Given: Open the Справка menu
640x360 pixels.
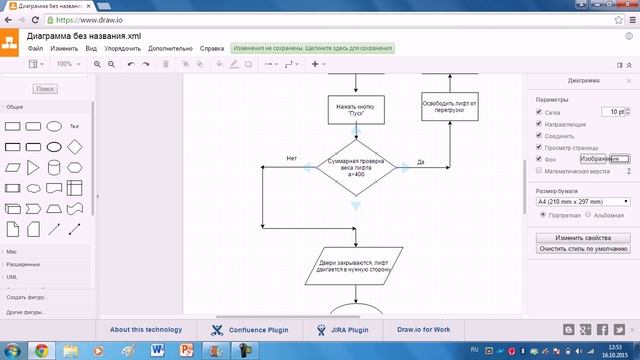Looking at the screenshot, I should 212,49.
